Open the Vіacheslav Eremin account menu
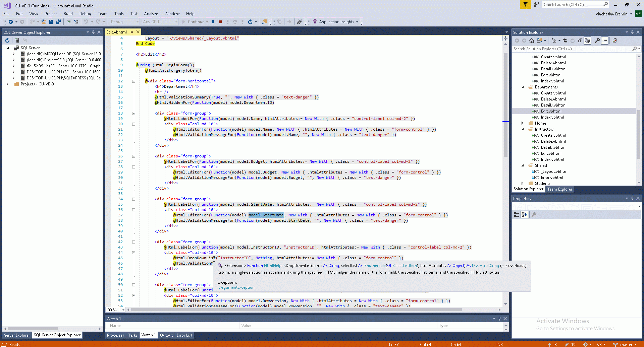Image resolution: width=644 pixels, height=347 pixels. click(x=613, y=14)
